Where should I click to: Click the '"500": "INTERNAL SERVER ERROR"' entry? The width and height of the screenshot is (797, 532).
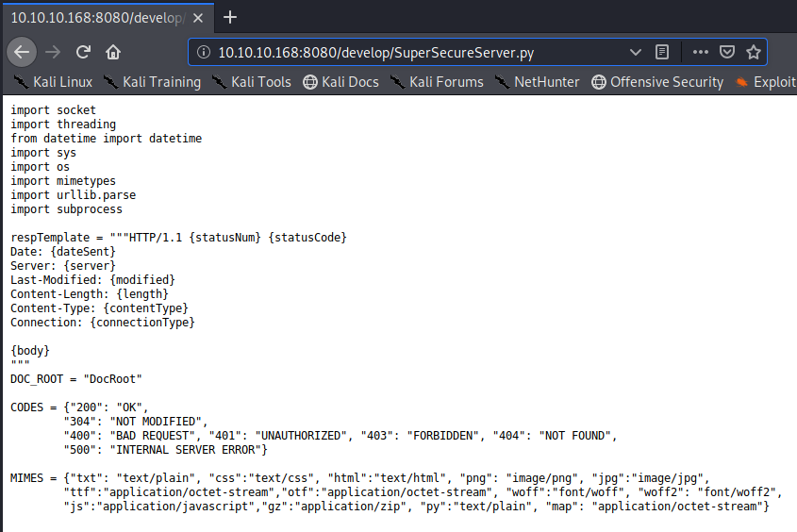(x=162, y=451)
